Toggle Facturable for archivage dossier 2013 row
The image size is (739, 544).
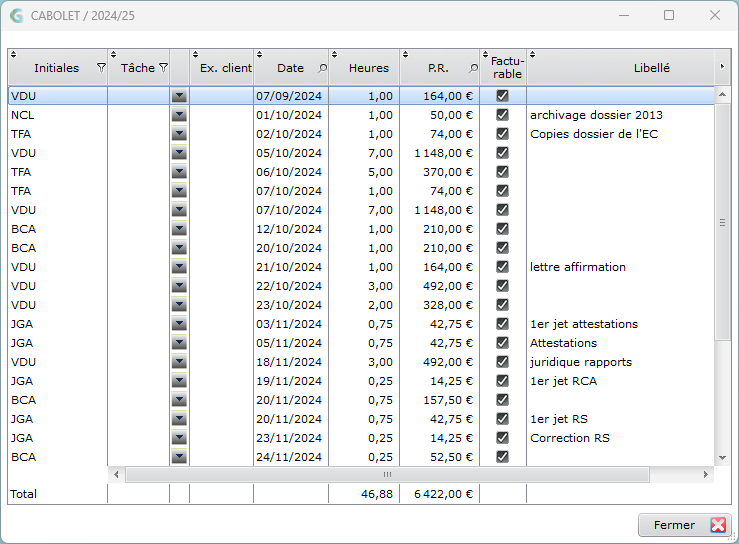502,115
